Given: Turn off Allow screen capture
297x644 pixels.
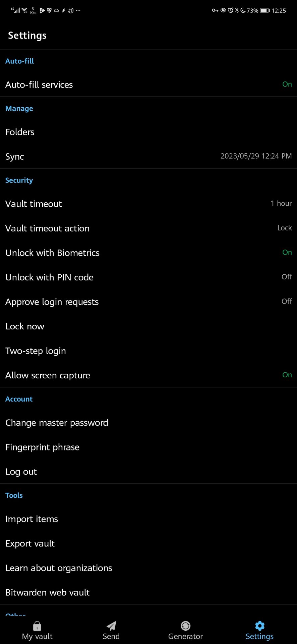Looking at the screenshot, I should 148,375.
